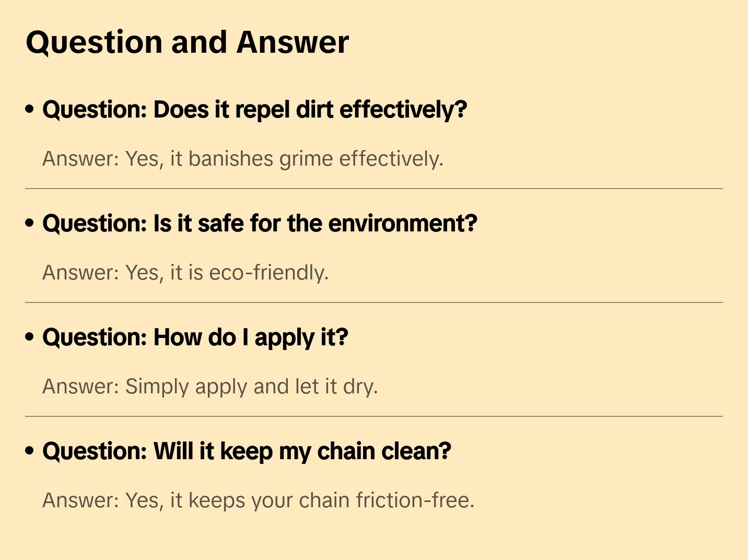Click the bullet beside the repel dirt question

point(30,109)
